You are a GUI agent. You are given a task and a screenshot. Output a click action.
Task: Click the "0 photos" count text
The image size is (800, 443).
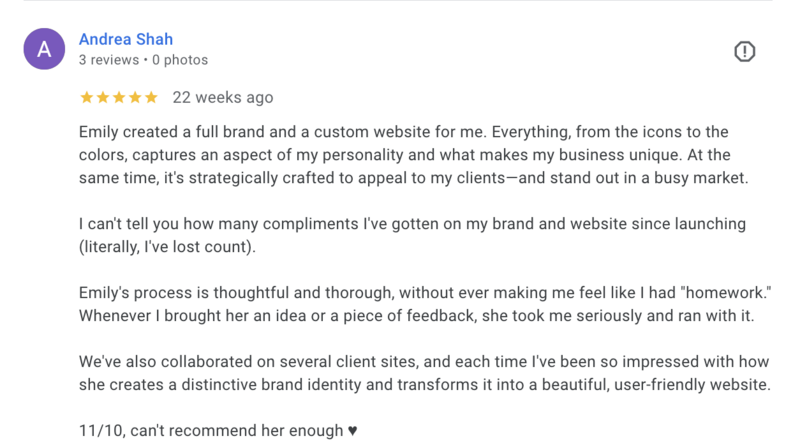click(180, 60)
